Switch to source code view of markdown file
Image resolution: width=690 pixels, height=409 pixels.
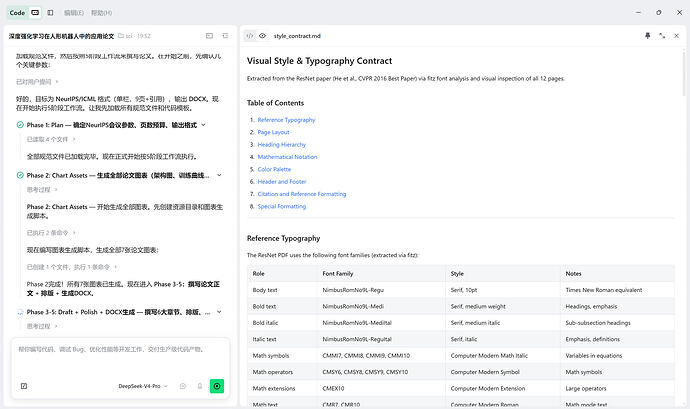(x=250, y=36)
